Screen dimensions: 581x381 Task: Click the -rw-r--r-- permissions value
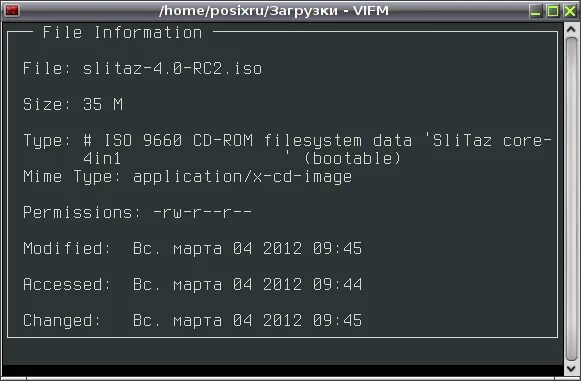(202, 213)
